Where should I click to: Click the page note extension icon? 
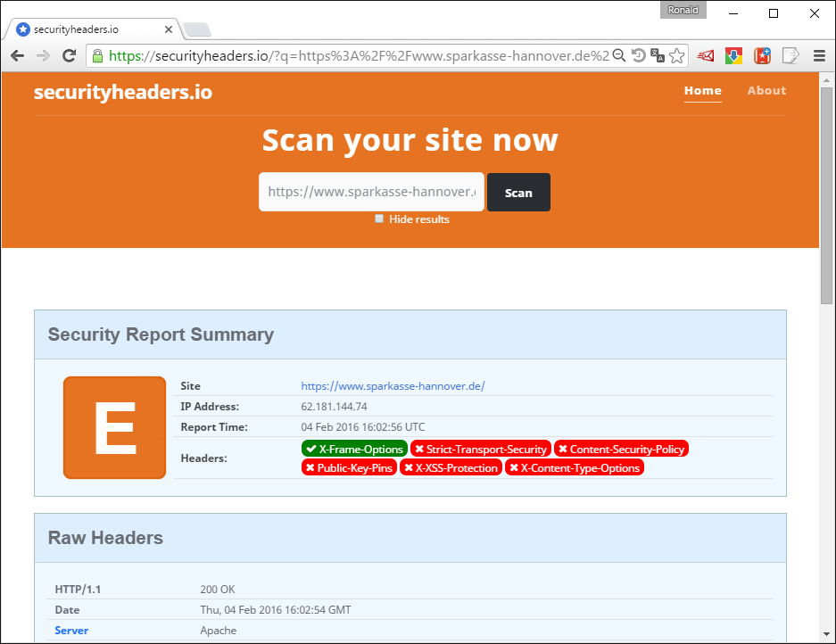(790, 55)
